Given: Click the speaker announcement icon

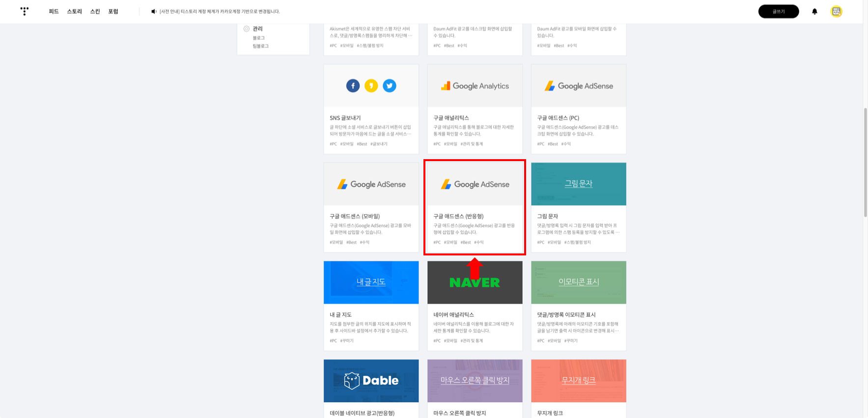Looking at the screenshot, I should 154,11.
